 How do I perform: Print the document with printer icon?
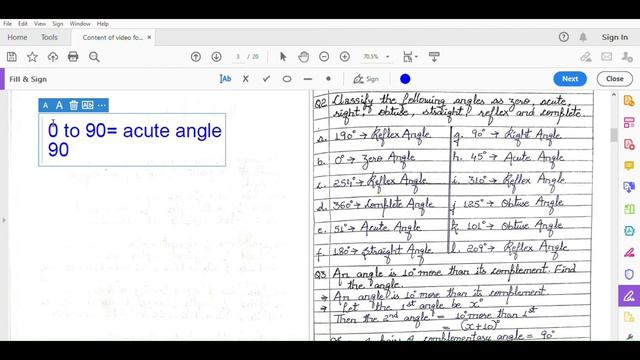coord(73,57)
